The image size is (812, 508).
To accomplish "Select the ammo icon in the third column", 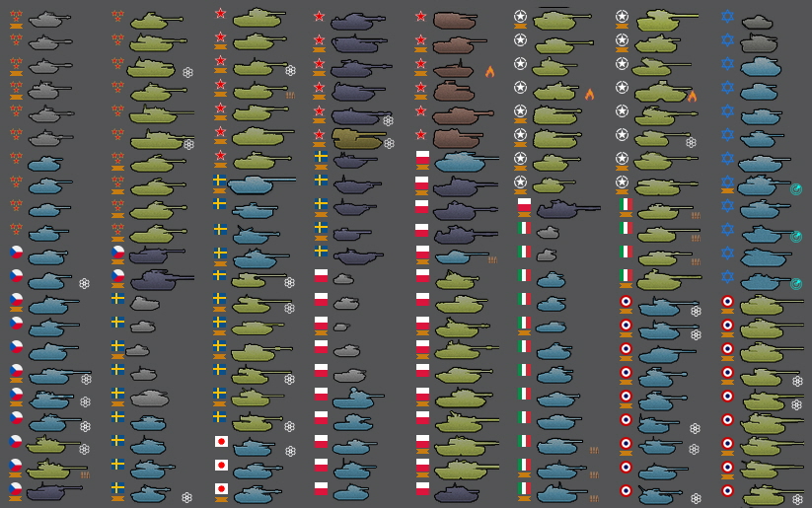I will coord(290,95).
